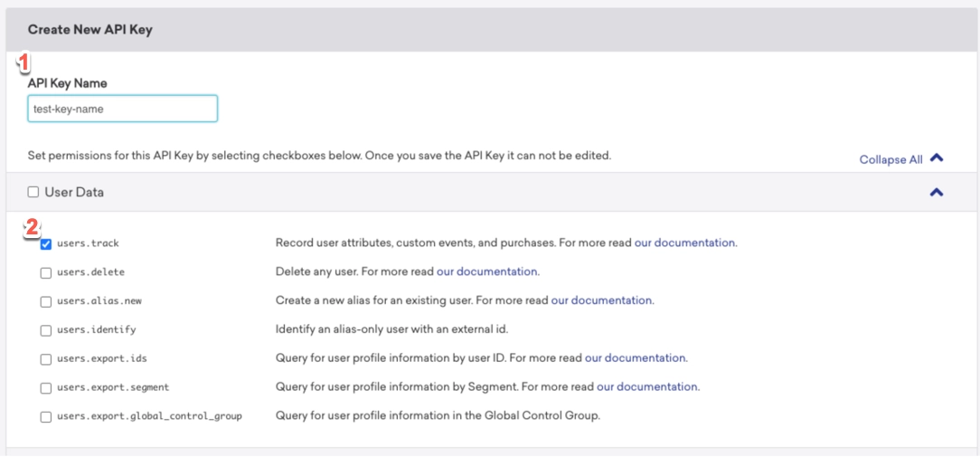Click the Create New API Key header
980x457 pixels.
coord(90,30)
